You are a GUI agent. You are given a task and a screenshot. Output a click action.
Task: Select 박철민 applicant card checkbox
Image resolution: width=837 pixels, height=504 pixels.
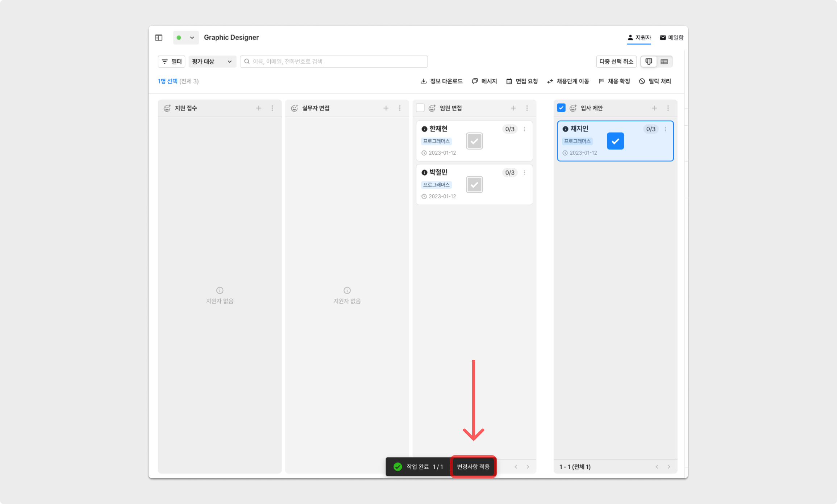pos(474,185)
